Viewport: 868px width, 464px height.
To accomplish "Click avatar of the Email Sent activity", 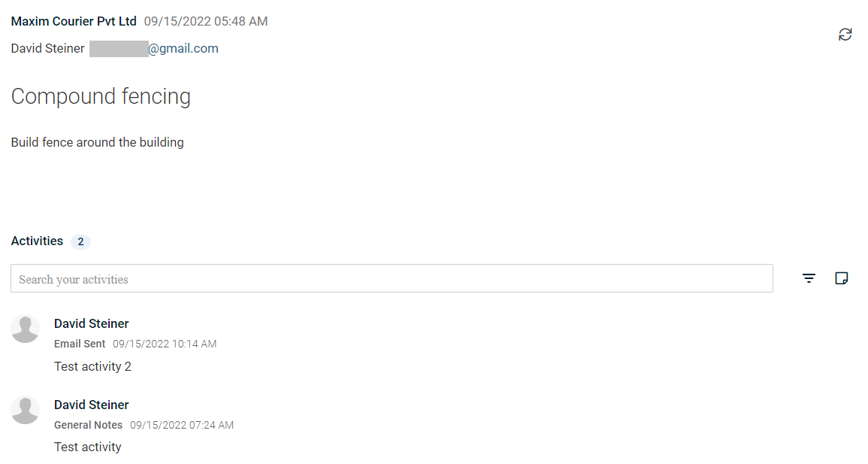I will coord(25,329).
